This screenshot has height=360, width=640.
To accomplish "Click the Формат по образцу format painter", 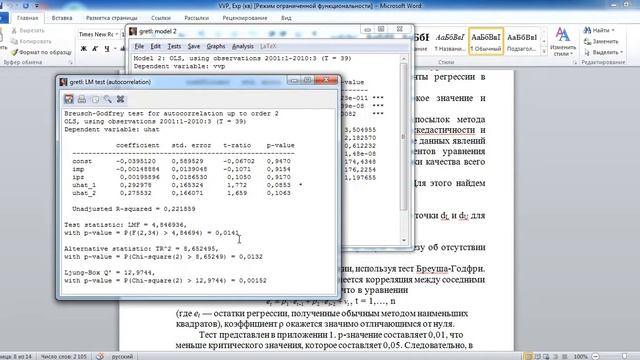I will tap(41, 52).
